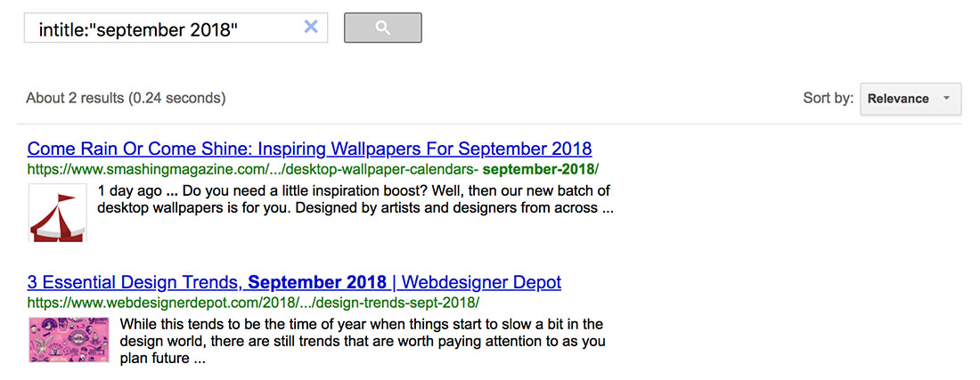Clear the search query with the X icon

click(311, 28)
